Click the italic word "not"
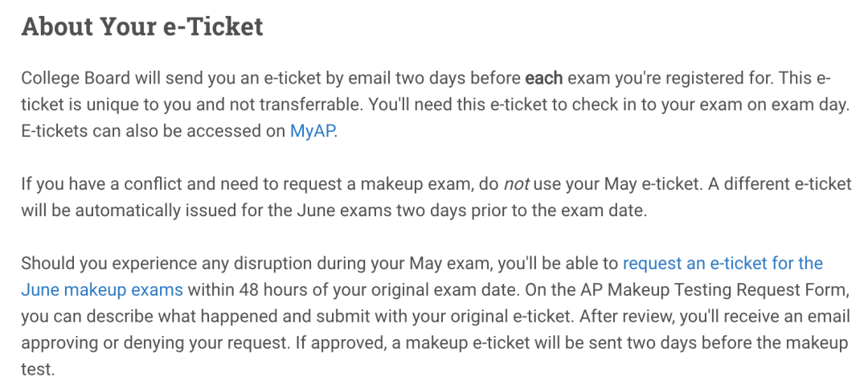The width and height of the screenshot is (868, 385). pos(515,184)
